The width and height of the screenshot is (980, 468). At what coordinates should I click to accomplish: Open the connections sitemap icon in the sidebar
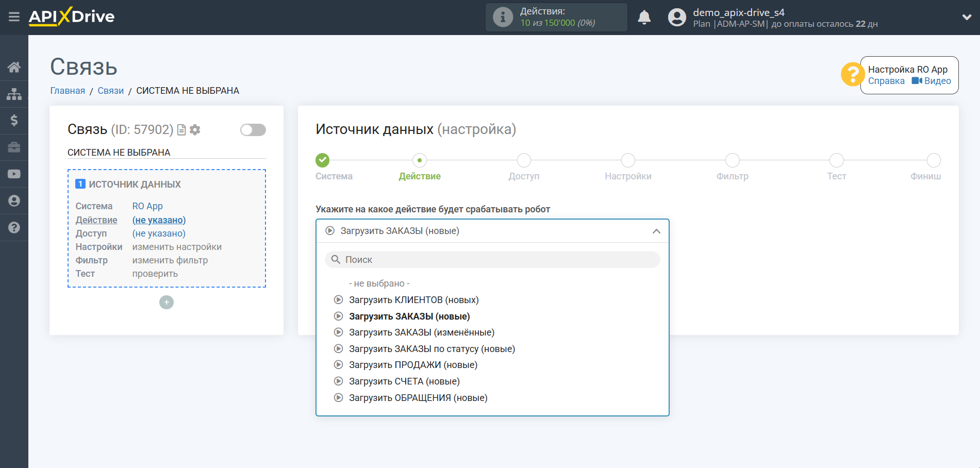[x=14, y=94]
